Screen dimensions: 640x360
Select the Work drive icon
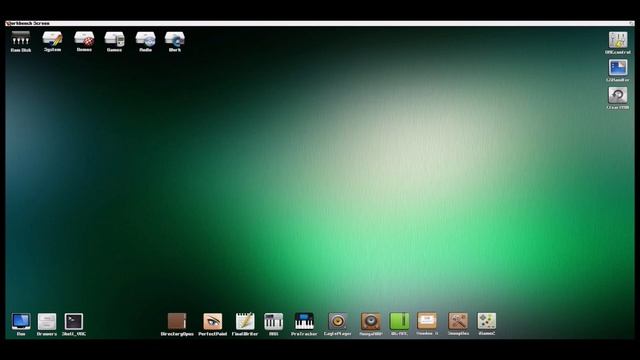point(175,39)
